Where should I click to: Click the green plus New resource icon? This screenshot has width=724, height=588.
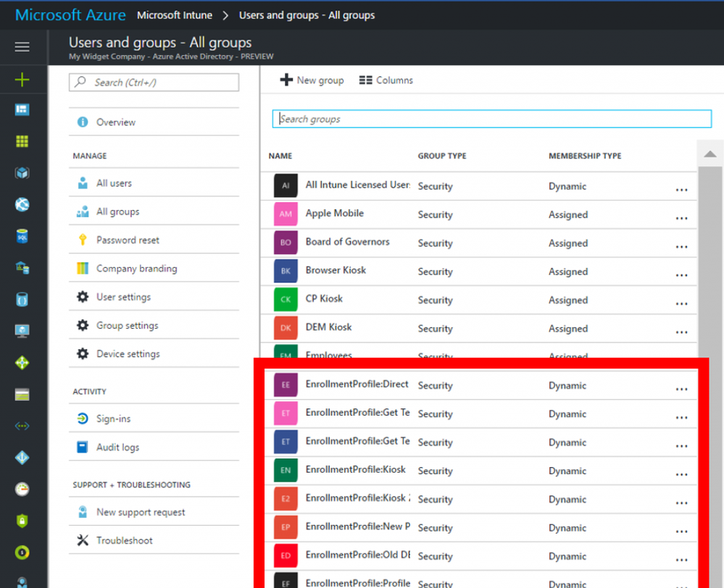(22, 80)
